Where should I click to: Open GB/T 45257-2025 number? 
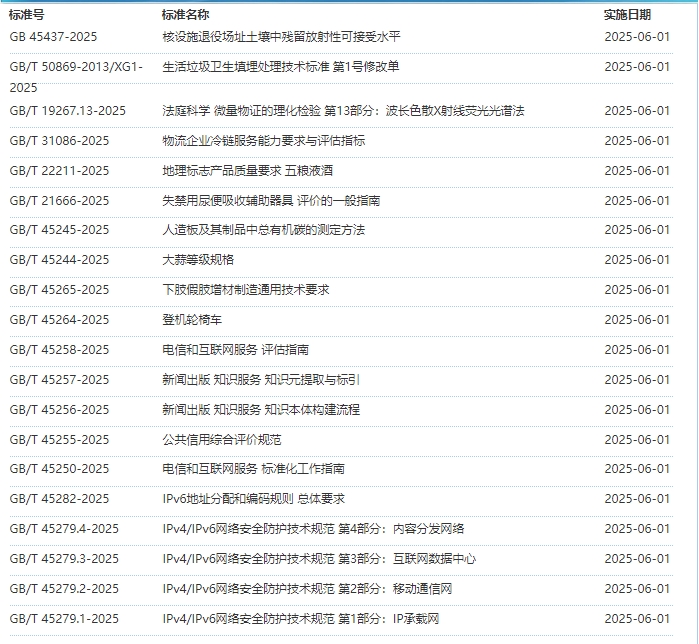pyautogui.click(x=59, y=380)
